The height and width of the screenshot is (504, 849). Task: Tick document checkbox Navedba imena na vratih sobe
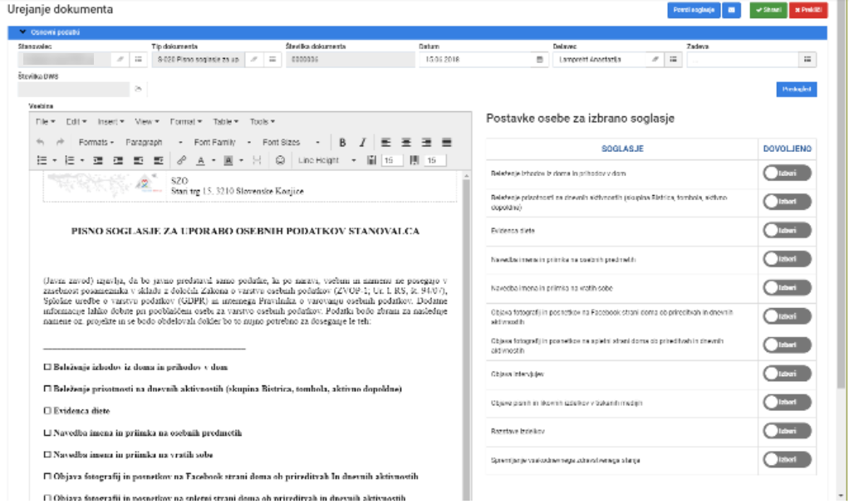pos(47,455)
